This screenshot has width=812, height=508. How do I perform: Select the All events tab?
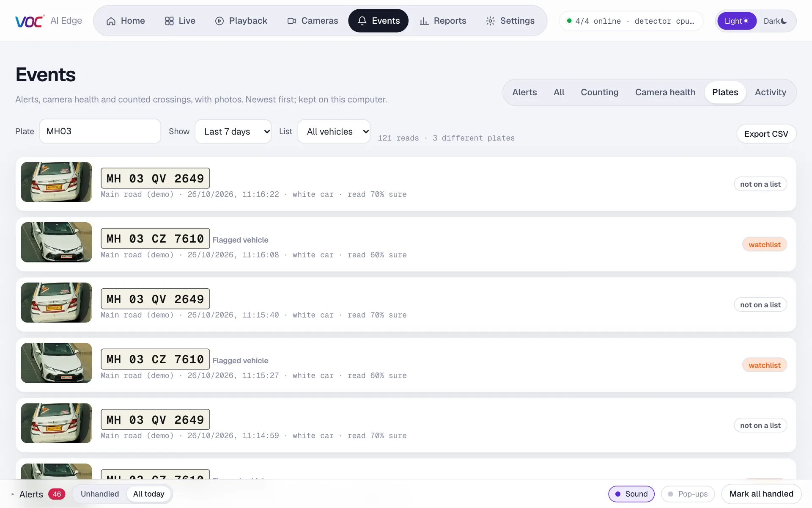[559, 92]
